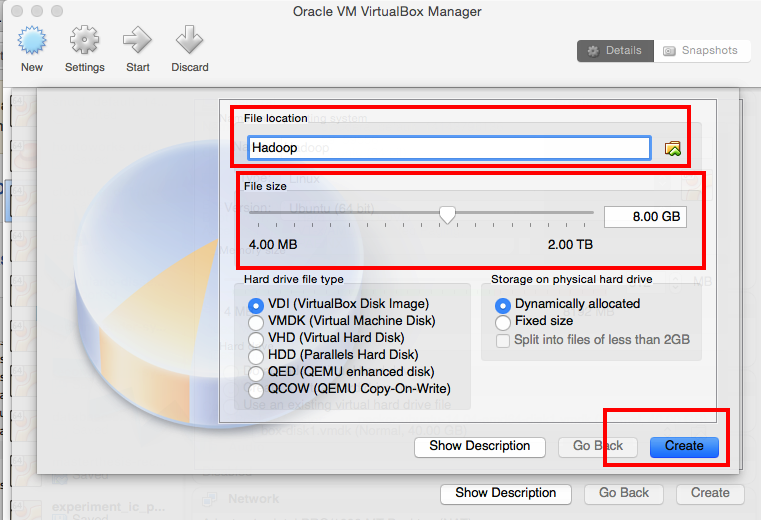Click the Start arrow icon

pyautogui.click(x=137, y=40)
